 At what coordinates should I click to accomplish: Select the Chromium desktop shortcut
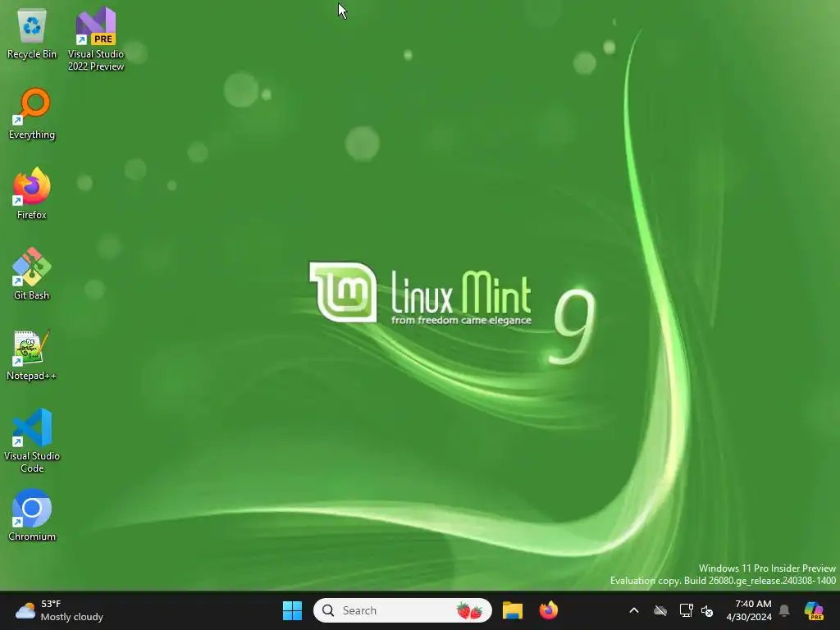coord(32,515)
